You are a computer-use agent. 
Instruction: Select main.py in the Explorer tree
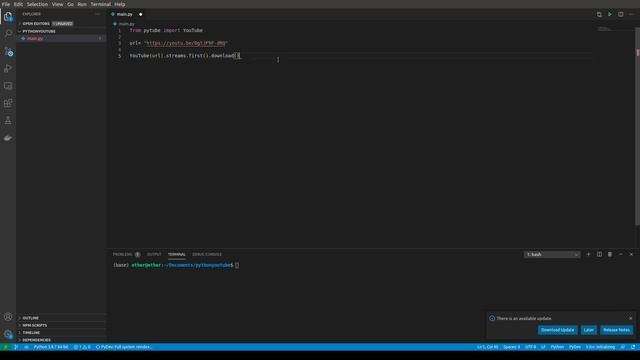coord(61,38)
